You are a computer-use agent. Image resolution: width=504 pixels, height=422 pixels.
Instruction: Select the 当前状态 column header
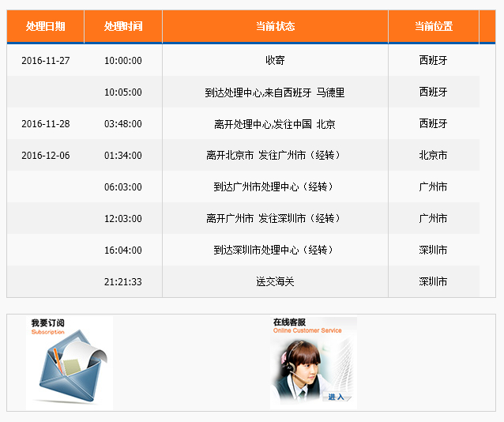click(x=275, y=26)
